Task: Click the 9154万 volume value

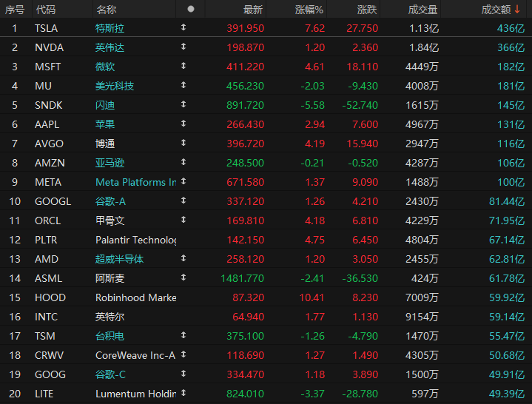Action: (422, 317)
